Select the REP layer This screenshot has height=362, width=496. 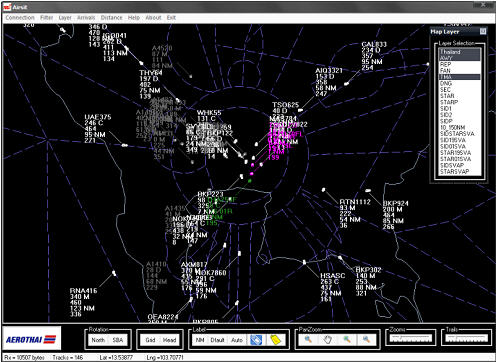point(460,64)
